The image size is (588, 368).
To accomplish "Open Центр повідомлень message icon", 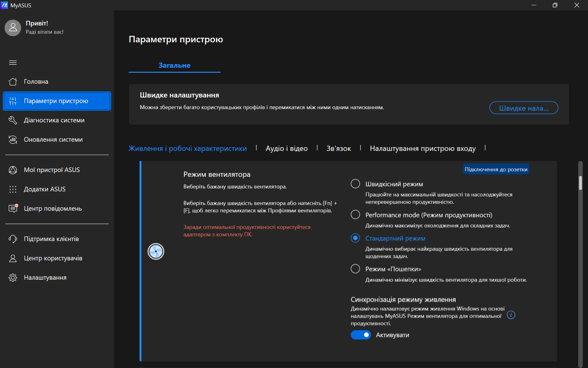I will [x=13, y=209].
